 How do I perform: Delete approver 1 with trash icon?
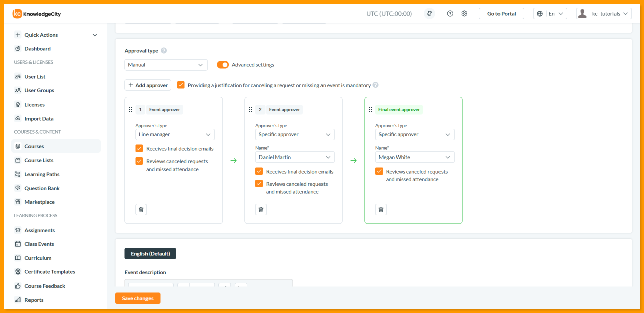(141, 209)
